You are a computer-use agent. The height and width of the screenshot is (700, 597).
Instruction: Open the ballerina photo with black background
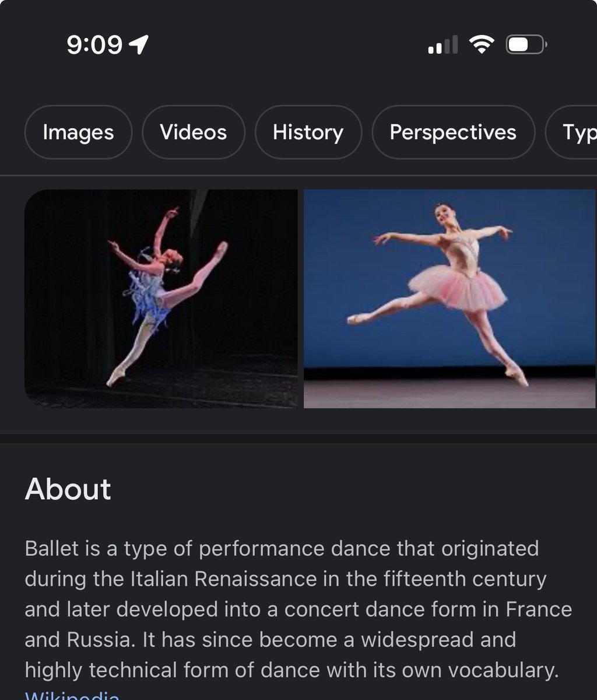click(x=161, y=299)
